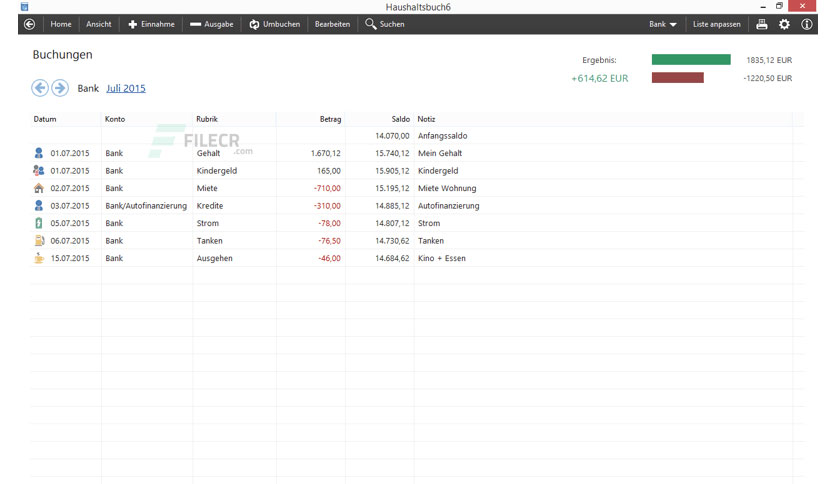The height and width of the screenshot is (484, 836).
Task: Add expense via Ausgabe button
Action: pos(212,24)
